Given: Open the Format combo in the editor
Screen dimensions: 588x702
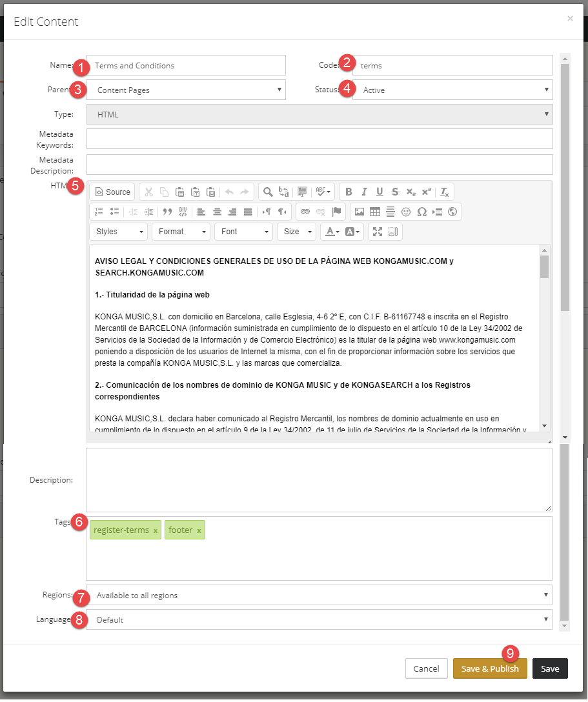Looking at the screenshot, I should (x=181, y=232).
